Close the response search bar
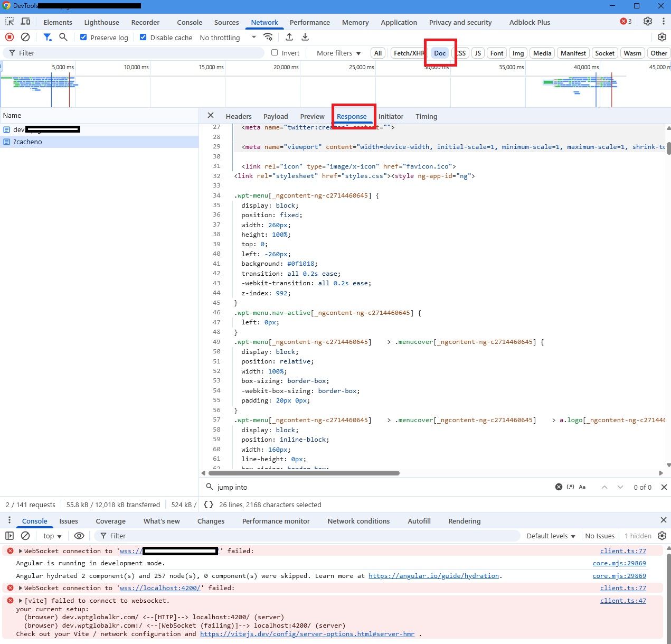Viewport: 671px width, 644px height. coord(664,487)
